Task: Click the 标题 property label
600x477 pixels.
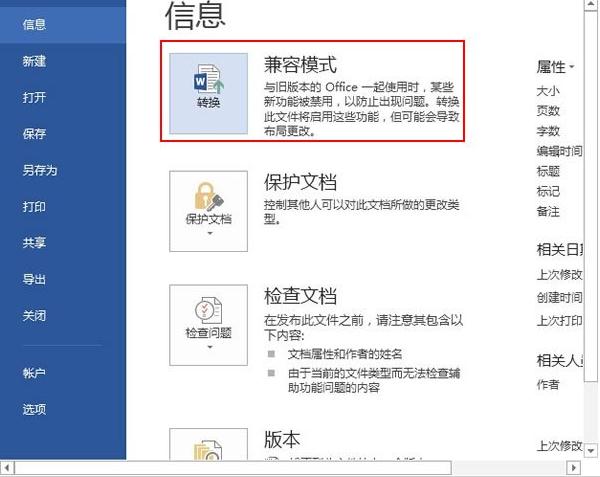Action: click(x=548, y=171)
